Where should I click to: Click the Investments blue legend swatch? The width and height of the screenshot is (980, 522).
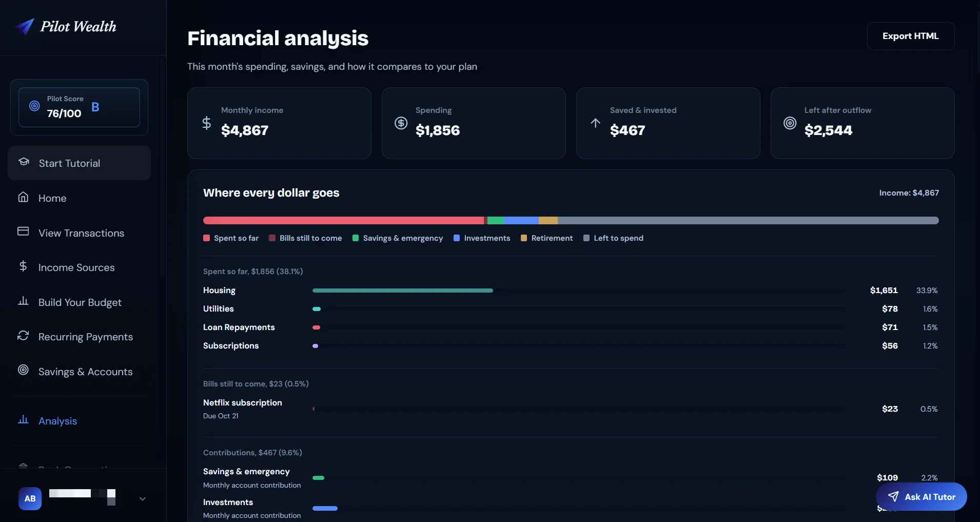click(x=457, y=238)
